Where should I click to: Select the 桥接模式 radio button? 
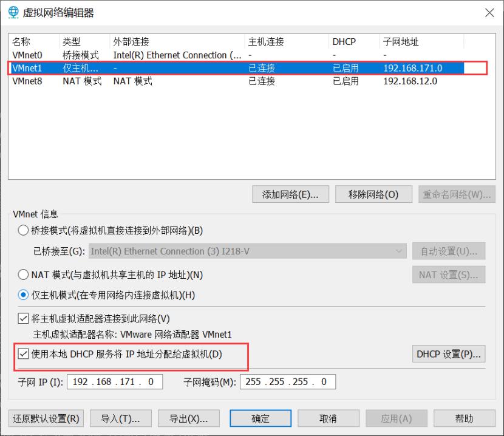23,230
